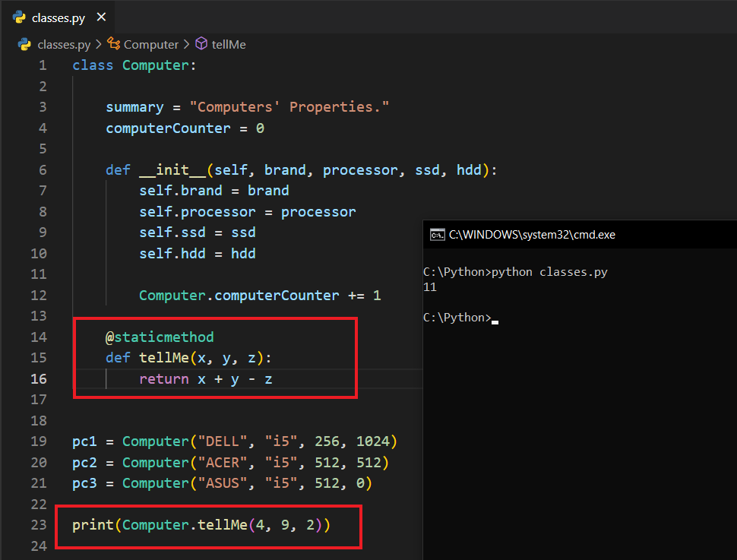Click the "DELL" string on line 19

pyautogui.click(x=222, y=441)
